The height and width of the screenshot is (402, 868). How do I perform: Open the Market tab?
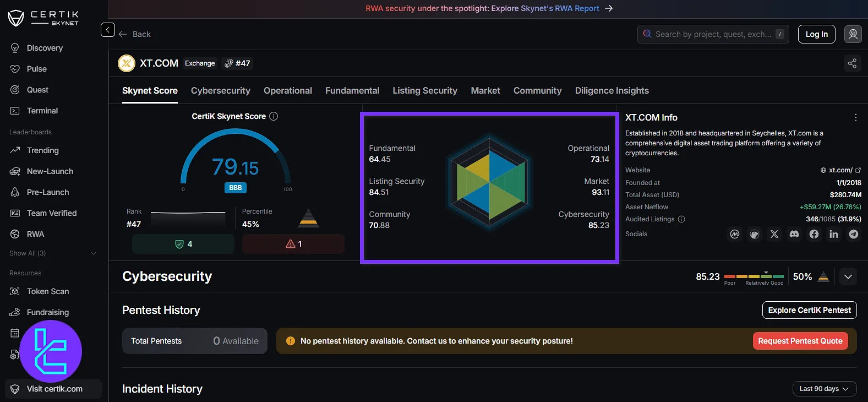(485, 91)
